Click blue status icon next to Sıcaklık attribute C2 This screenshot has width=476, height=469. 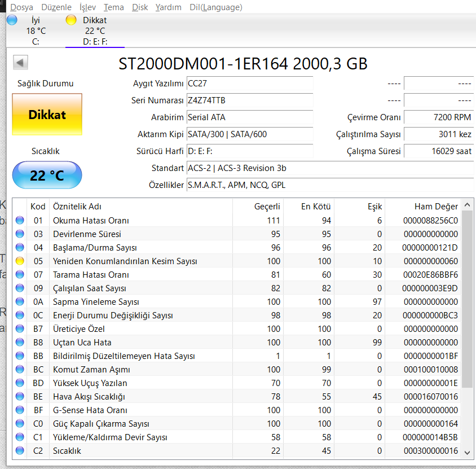(20, 451)
